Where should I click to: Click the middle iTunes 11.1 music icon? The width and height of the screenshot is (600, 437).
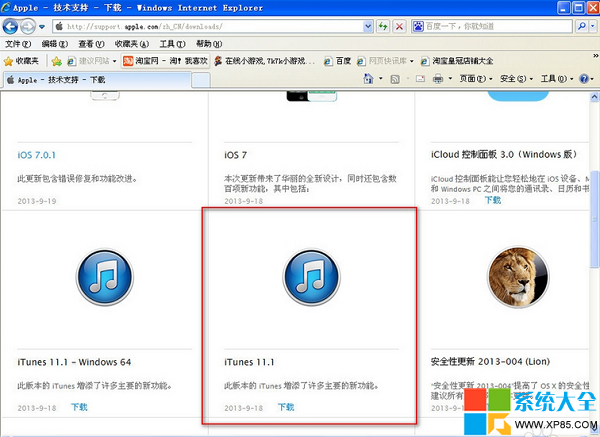click(x=311, y=277)
